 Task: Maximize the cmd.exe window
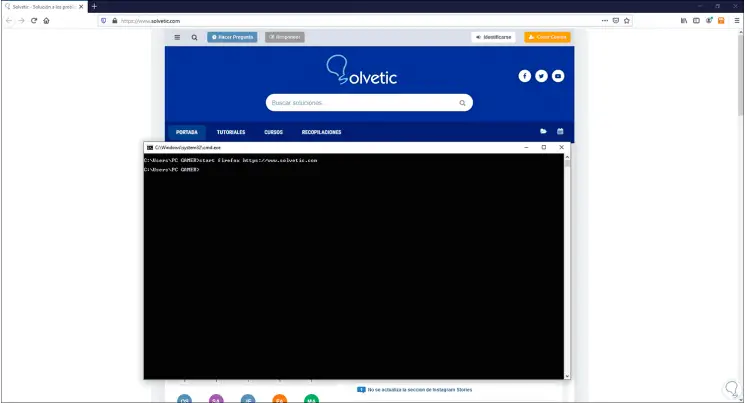(544, 147)
